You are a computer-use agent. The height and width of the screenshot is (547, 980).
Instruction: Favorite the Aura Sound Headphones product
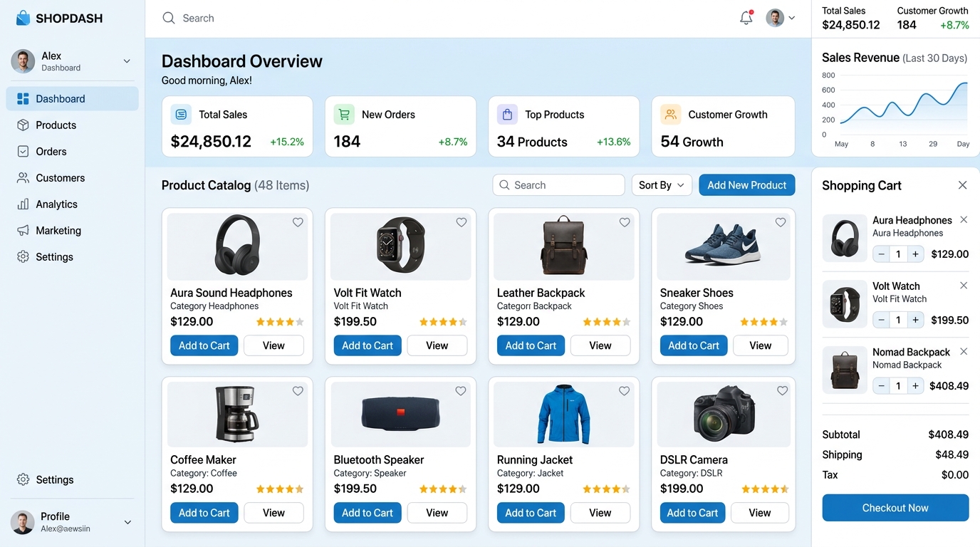298,222
